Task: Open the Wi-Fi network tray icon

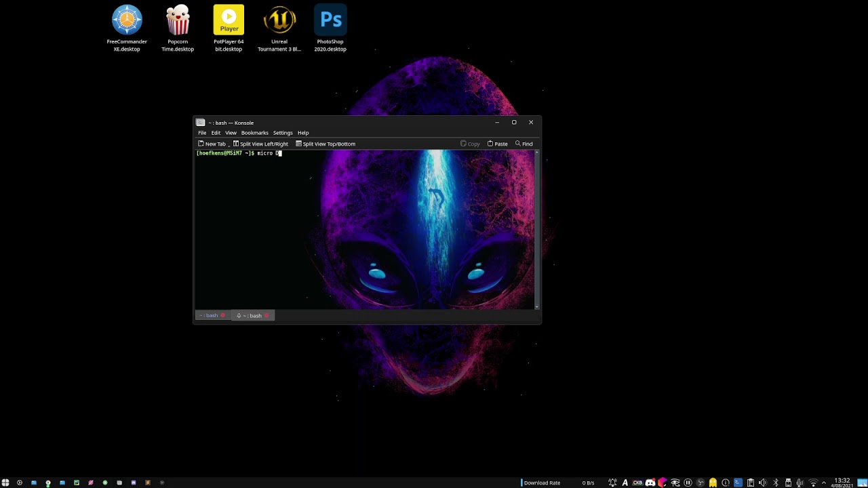Action: point(813,483)
